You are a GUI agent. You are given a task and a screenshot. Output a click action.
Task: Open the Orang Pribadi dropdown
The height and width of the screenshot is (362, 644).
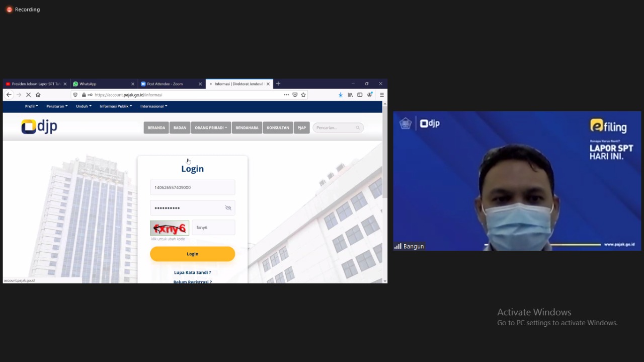tap(211, 128)
